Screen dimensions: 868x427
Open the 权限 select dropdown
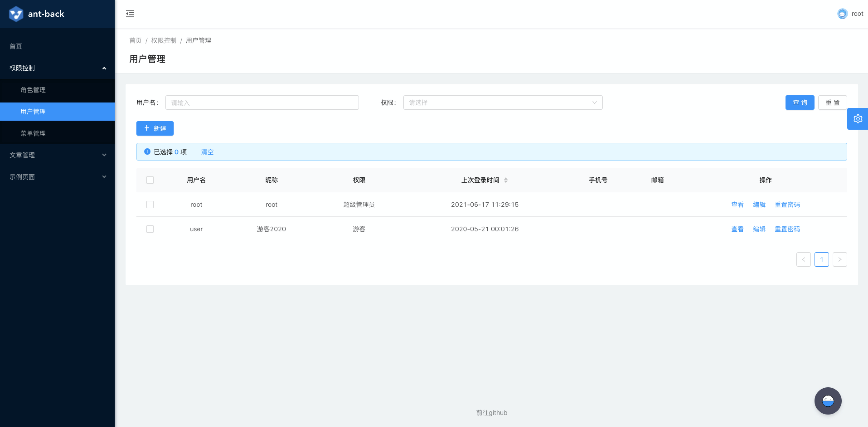(x=502, y=102)
